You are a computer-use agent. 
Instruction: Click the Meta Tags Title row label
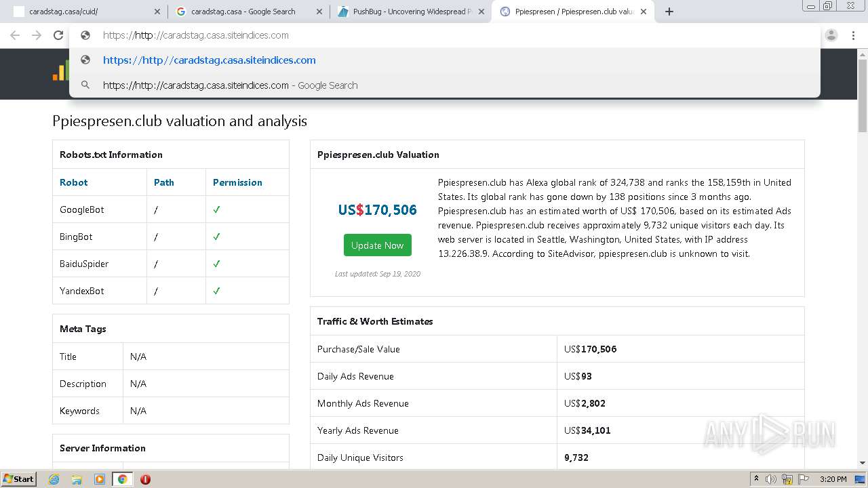point(68,357)
